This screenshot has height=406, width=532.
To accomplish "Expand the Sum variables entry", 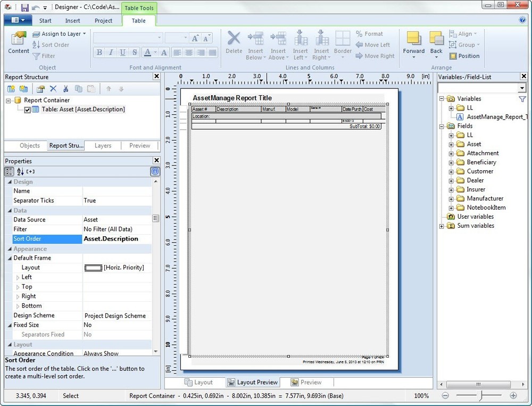I will 443,226.
